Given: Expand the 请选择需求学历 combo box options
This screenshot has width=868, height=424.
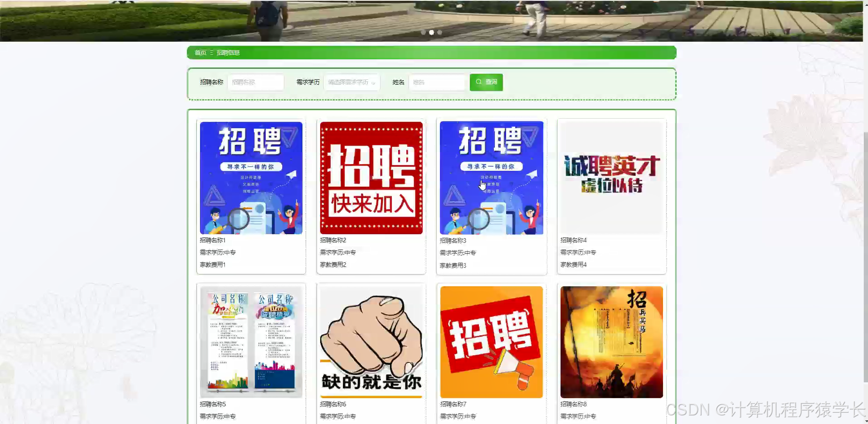Looking at the screenshot, I should [352, 82].
